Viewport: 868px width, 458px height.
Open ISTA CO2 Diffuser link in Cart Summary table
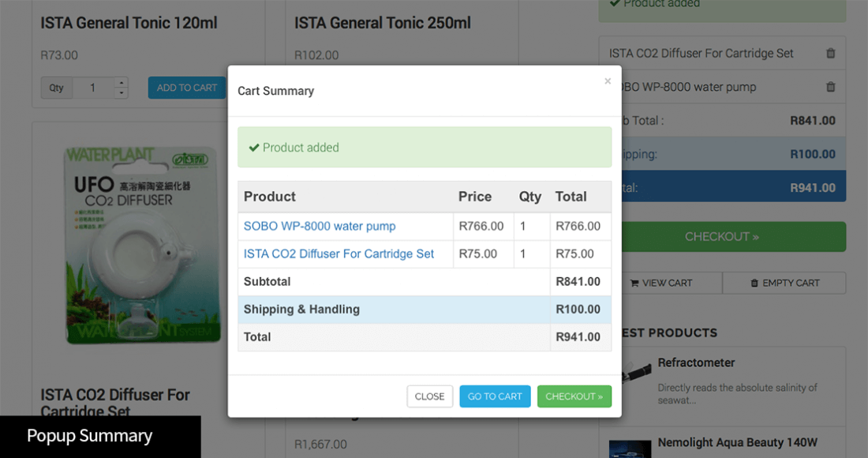(x=339, y=253)
